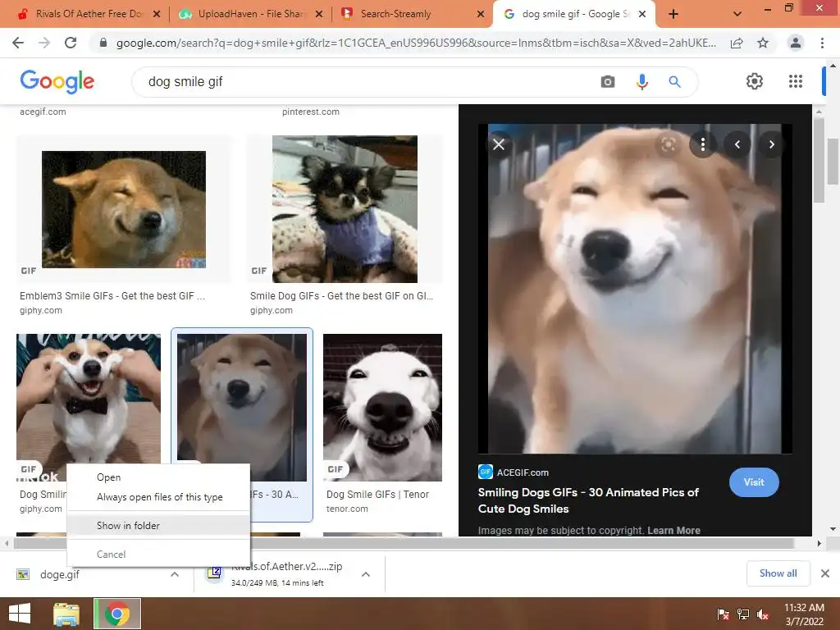This screenshot has width=840, height=630.
Task: Open a new tab with plus button
Action: click(673, 15)
